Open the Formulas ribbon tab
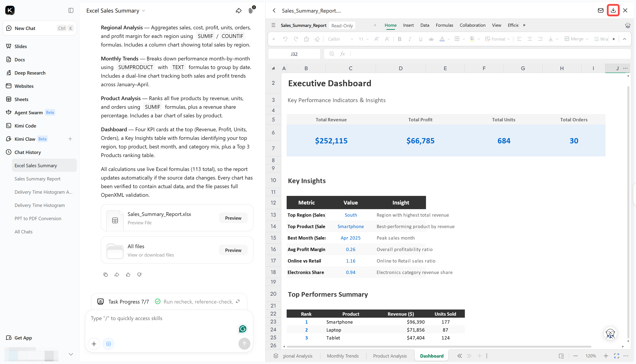The height and width of the screenshot is (364, 636). [x=444, y=25]
